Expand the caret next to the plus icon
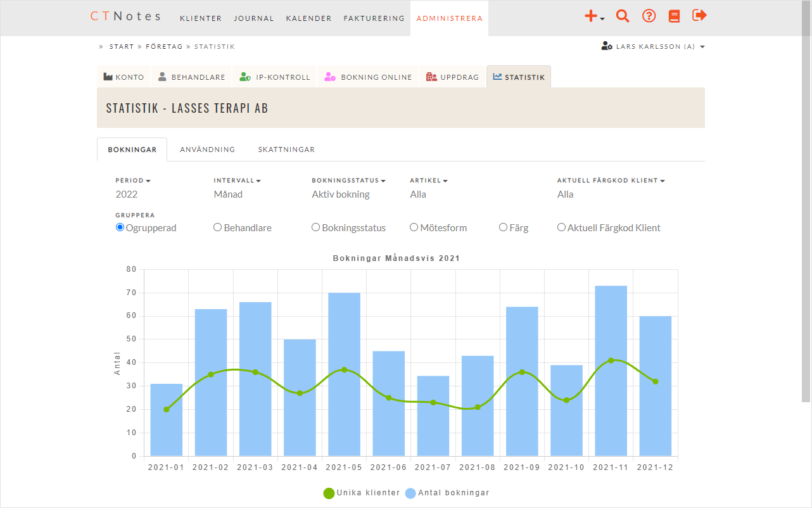This screenshot has width=812, height=508. [602, 19]
